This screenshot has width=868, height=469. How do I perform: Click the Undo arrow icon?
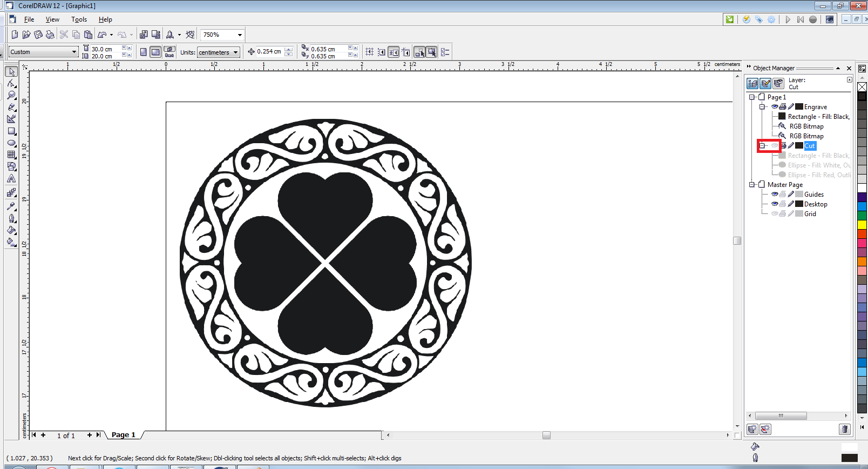[102, 35]
